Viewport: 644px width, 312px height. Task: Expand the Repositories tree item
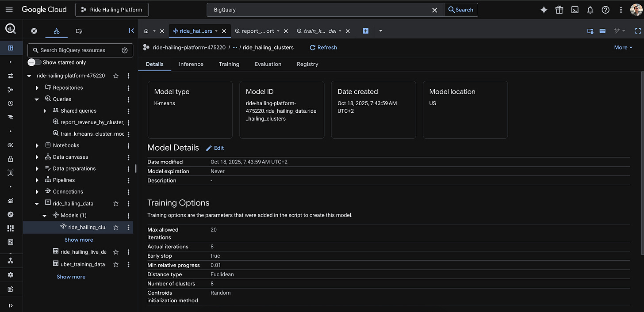(37, 88)
